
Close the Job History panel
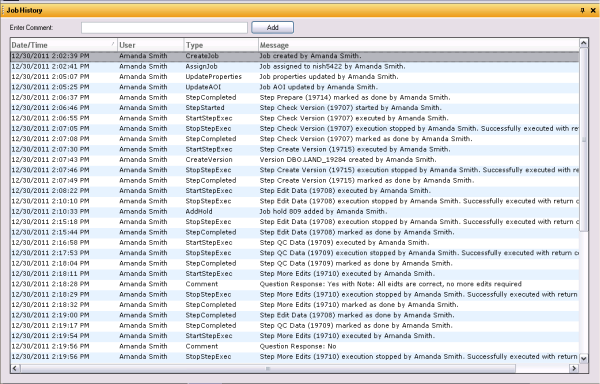tap(593, 10)
